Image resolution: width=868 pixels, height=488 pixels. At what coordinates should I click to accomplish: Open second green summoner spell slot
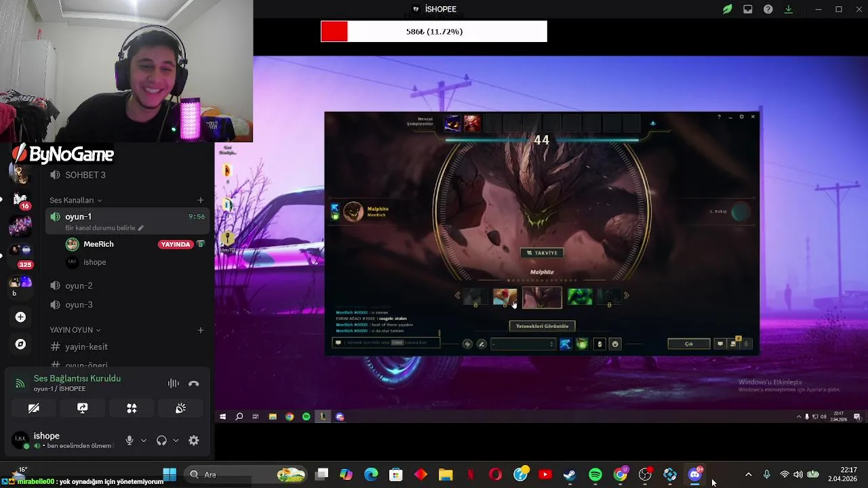coord(582,344)
